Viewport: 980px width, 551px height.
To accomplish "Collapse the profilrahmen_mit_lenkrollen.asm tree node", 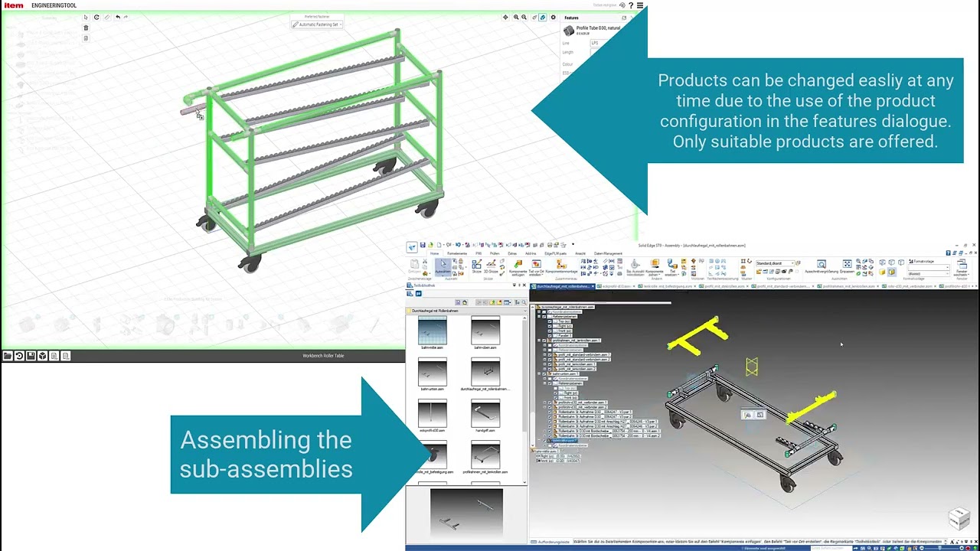I will pos(540,340).
